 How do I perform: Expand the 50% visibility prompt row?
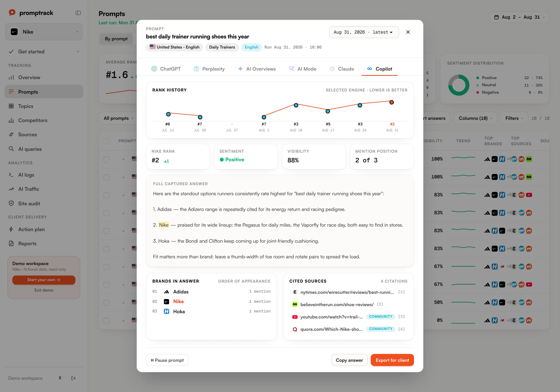[x=124, y=303]
